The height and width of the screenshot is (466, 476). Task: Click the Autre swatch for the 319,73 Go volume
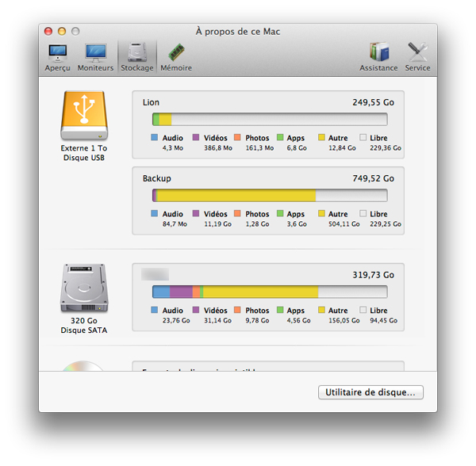point(321,310)
